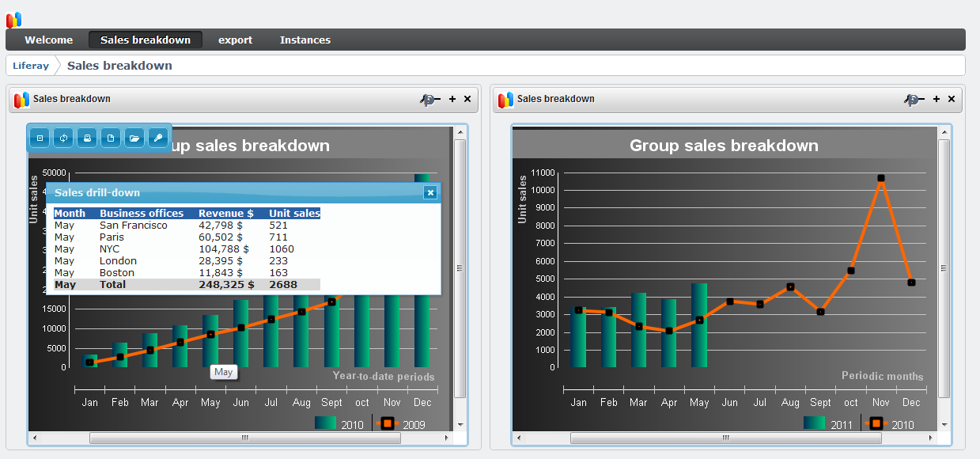This screenshot has width=980, height=459.
Task: Select the NYC office cell
Action: pyautogui.click(x=108, y=249)
